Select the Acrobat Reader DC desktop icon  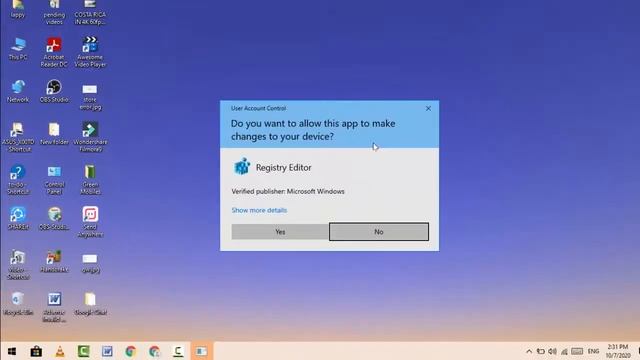pyautogui.click(x=54, y=52)
